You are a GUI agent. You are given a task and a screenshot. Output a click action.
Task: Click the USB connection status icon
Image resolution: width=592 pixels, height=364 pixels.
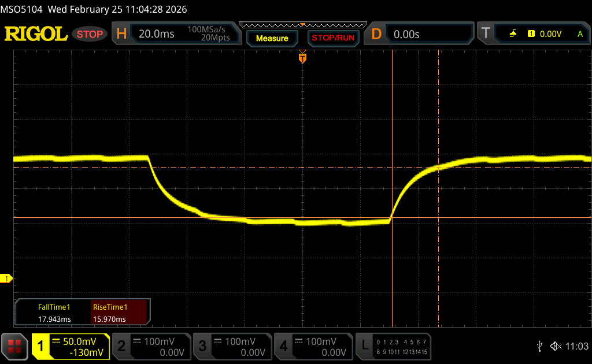click(x=539, y=346)
